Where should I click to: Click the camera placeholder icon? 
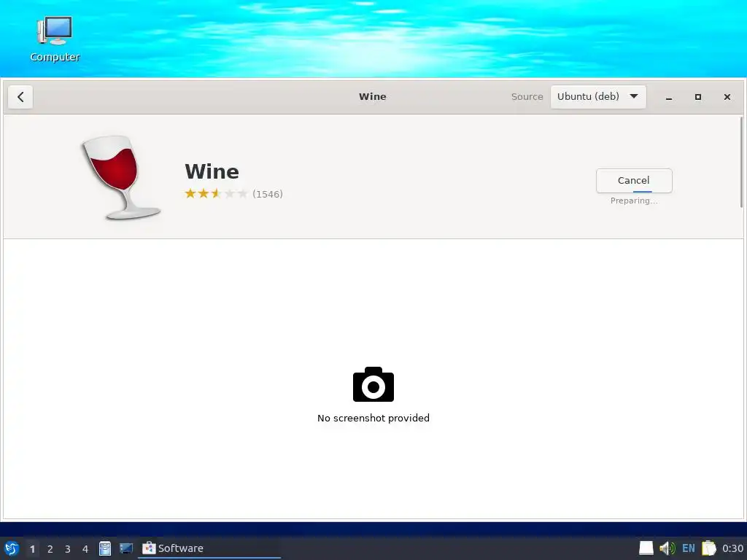coord(373,384)
